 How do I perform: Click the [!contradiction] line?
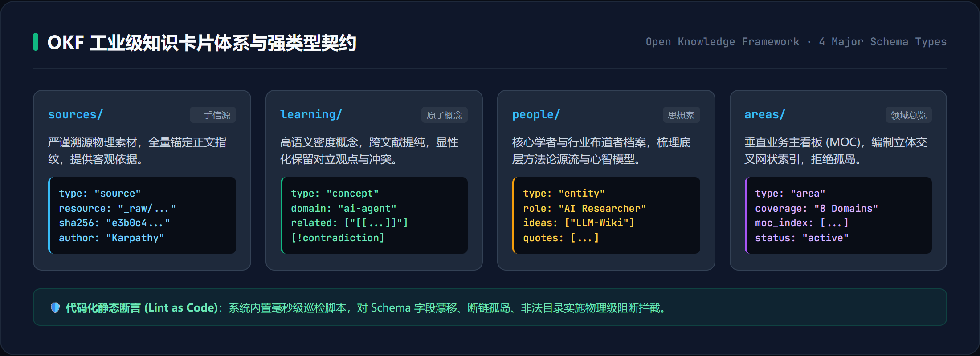[338, 238]
